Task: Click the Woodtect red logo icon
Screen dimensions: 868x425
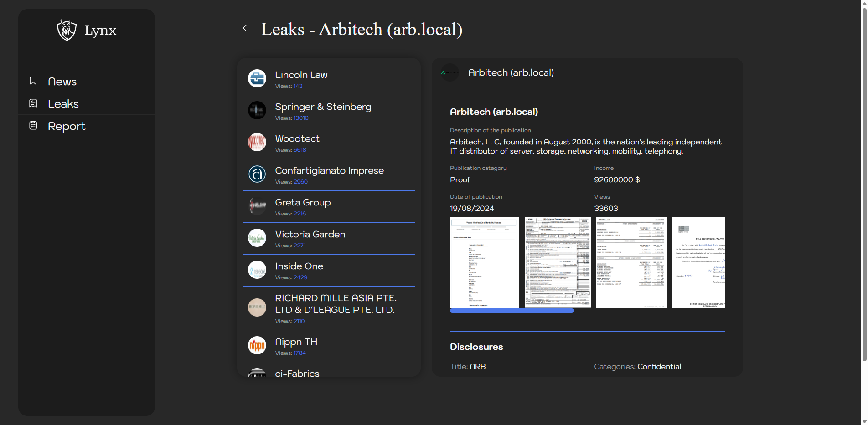Action: [x=257, y=142]
